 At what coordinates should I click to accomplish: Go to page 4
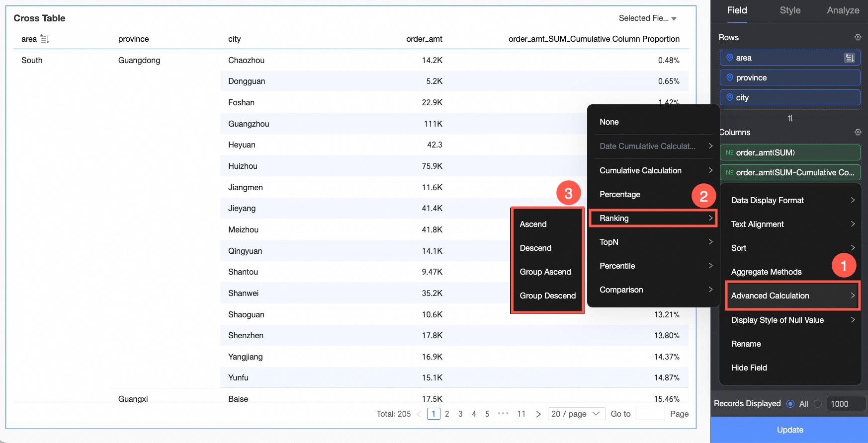(x=474, y=414)
